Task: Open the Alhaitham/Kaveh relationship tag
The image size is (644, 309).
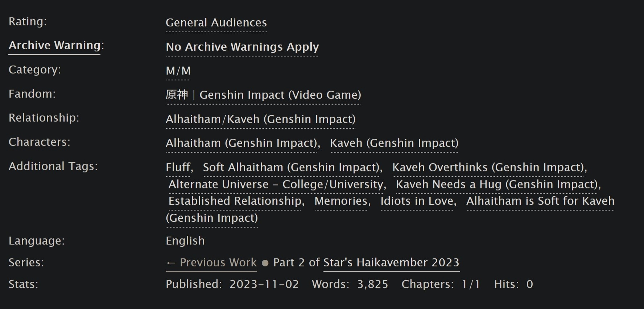Action: (260, 120)
